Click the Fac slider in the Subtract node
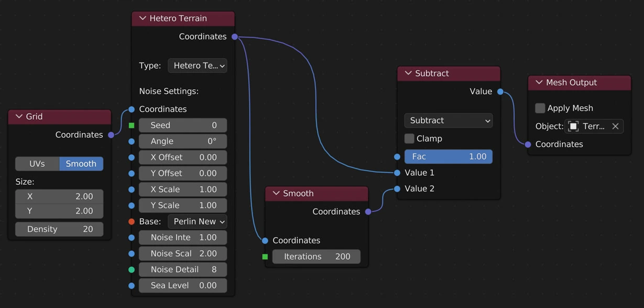644x308 pixels. 449,157
